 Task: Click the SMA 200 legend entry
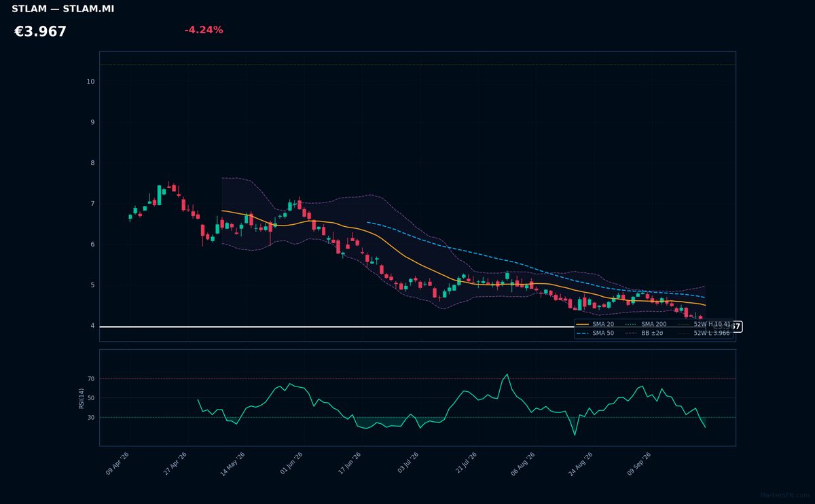[x=646, y=325]
